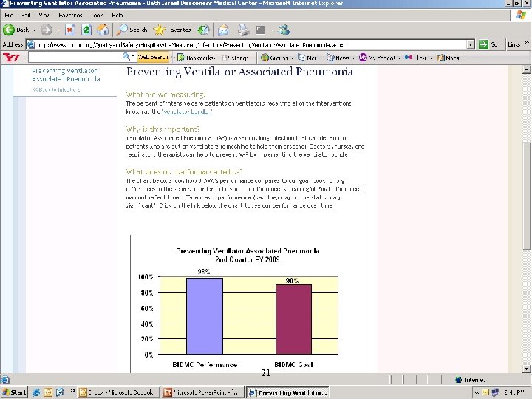The image size is (532, 399).
Task: Open the Tools menu
Action: pos(97,16)
